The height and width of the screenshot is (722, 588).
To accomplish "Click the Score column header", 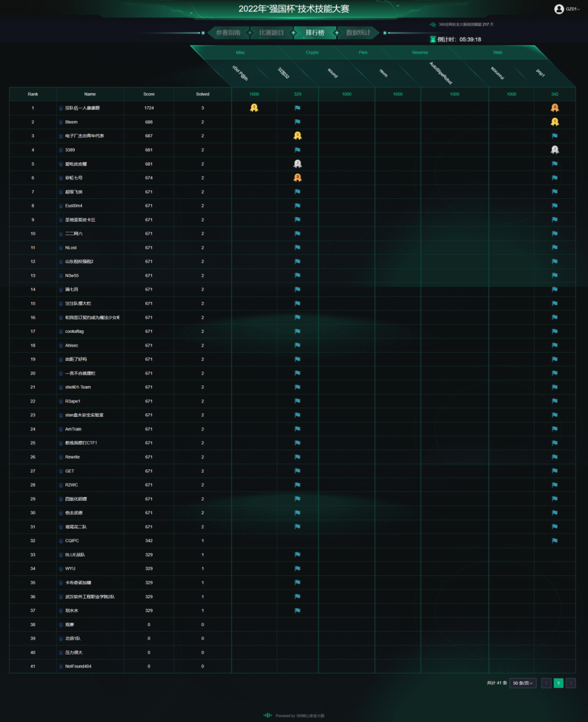I will [x=149, y=94].
